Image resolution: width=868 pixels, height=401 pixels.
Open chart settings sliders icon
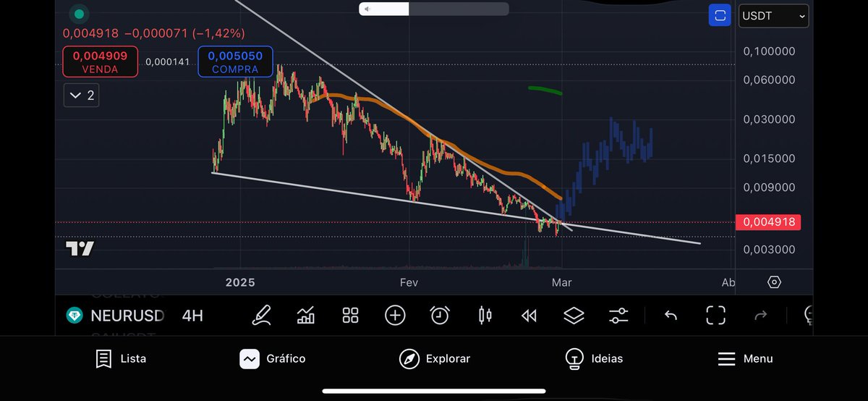point(618,316)
